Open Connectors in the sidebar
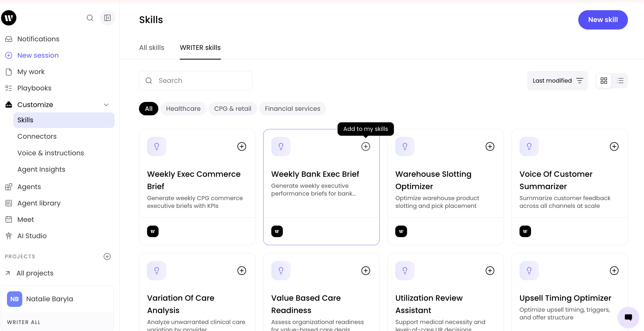The height and width of the screenshot is (331, 644). pyautogui.click(x=37, y=136)
